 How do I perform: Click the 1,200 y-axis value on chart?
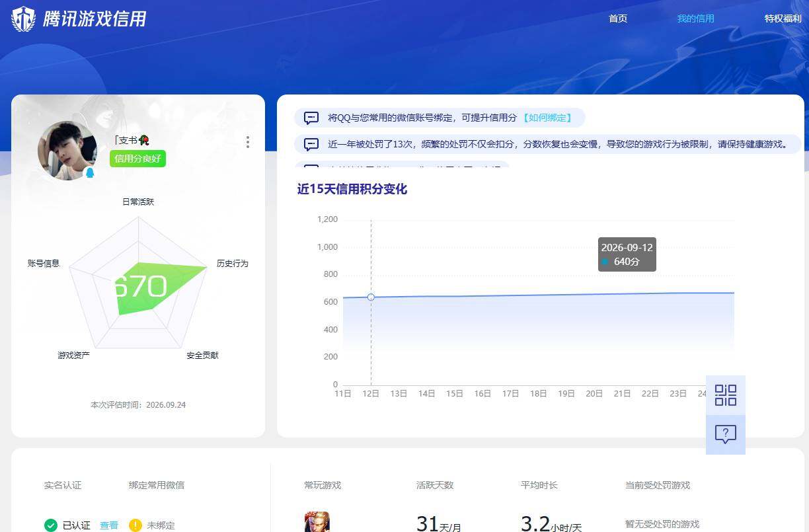click(327, 219)
